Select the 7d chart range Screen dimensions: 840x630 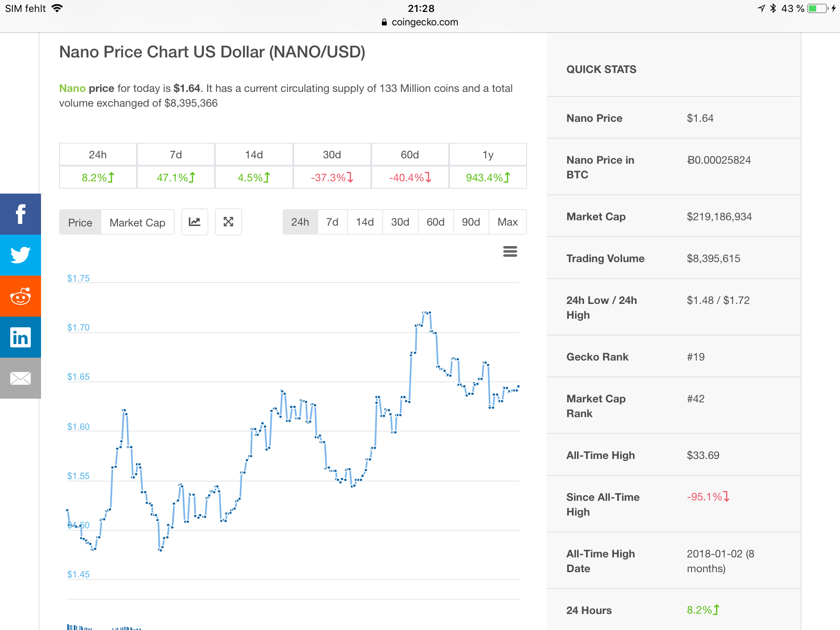[332, 222]
